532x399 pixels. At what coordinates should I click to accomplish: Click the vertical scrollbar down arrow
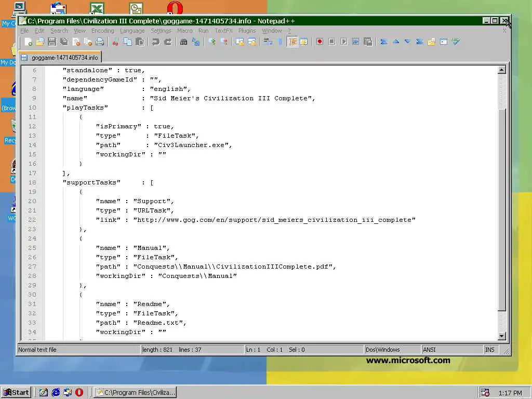click(502, 336)
